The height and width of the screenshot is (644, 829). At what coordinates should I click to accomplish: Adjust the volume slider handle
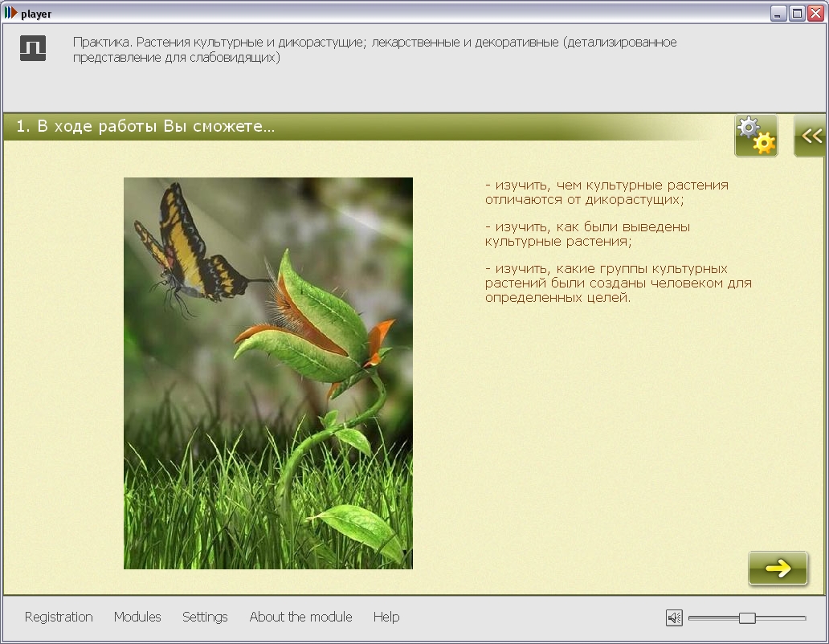pyautogui.click(x=747, y=618)
